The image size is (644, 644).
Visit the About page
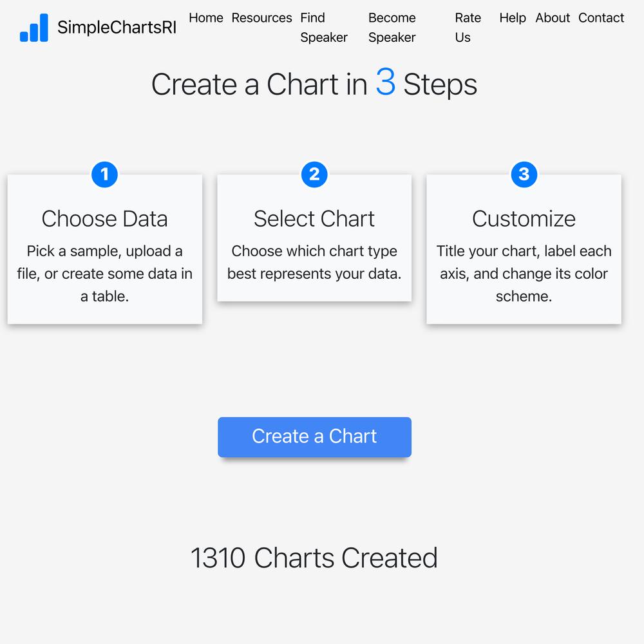[553, 17]
